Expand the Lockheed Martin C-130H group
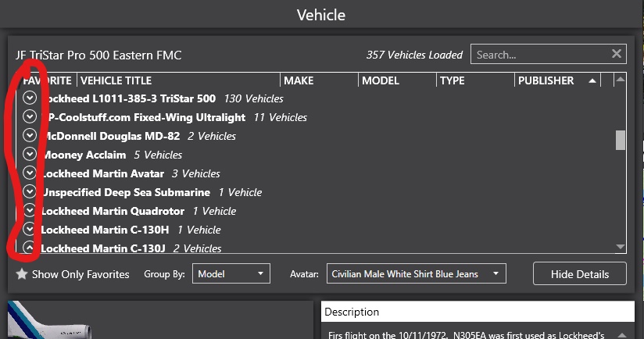The width and height of the screenshot is (644, 339). pos(30,229)
